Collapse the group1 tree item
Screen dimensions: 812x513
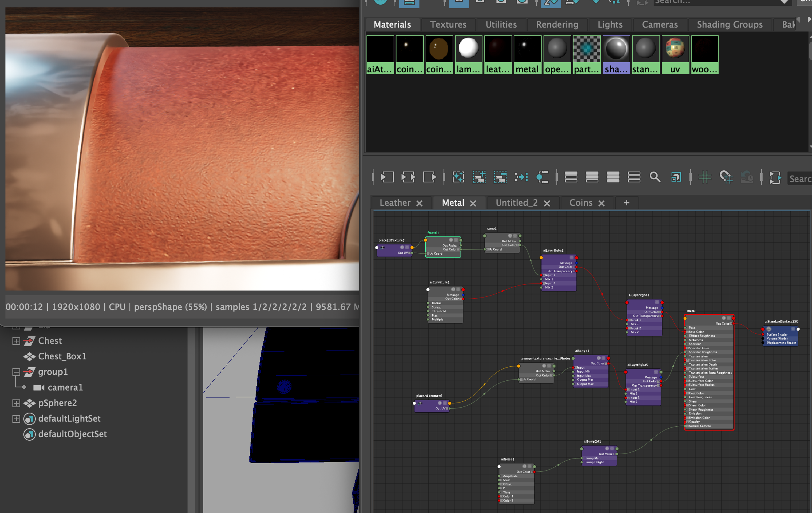click(16, 372)
